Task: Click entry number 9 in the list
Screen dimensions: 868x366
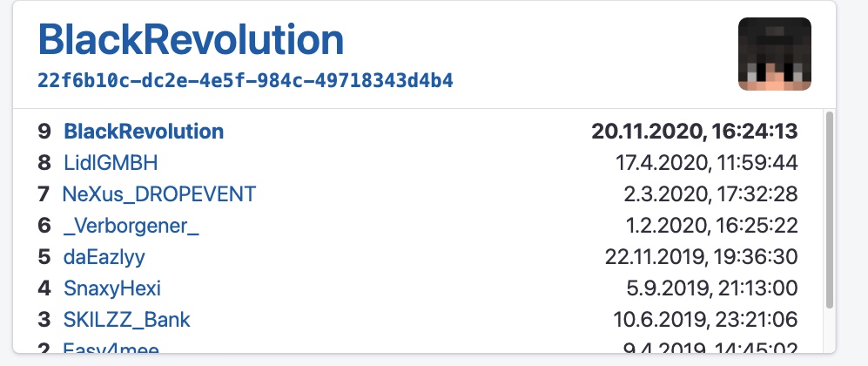Action: pyautogui.click(x=44, y=132)
